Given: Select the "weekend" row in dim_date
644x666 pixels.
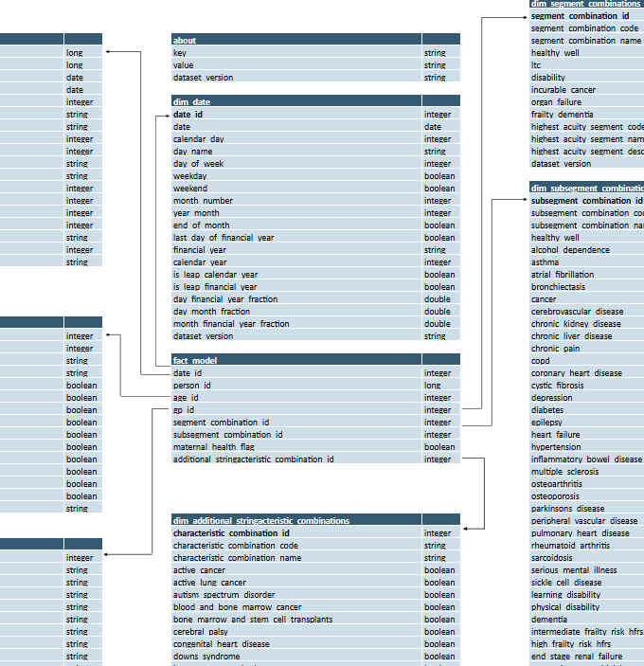Looking at the screenshot, I should coord(190,189).
